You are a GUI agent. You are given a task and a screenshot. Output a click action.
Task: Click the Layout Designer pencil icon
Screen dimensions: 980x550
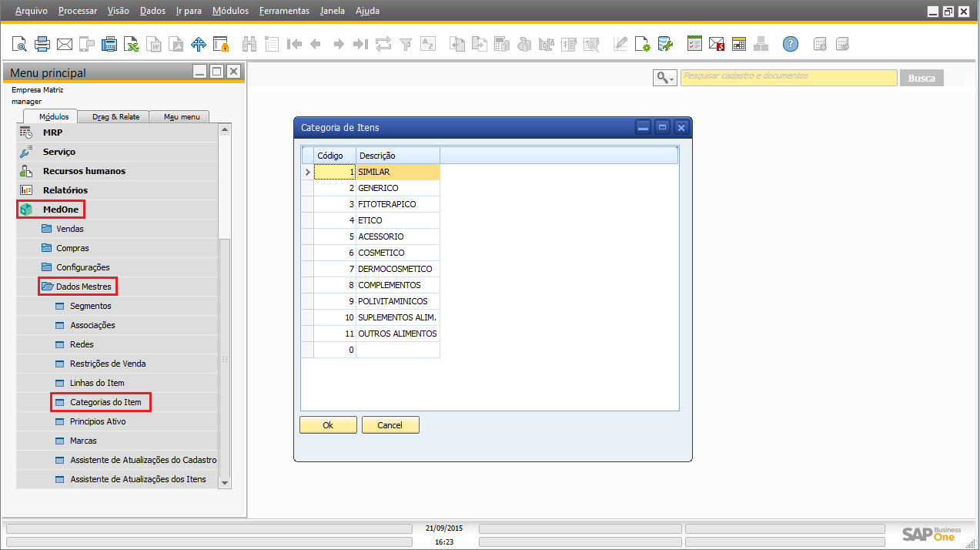pos(620,44)
